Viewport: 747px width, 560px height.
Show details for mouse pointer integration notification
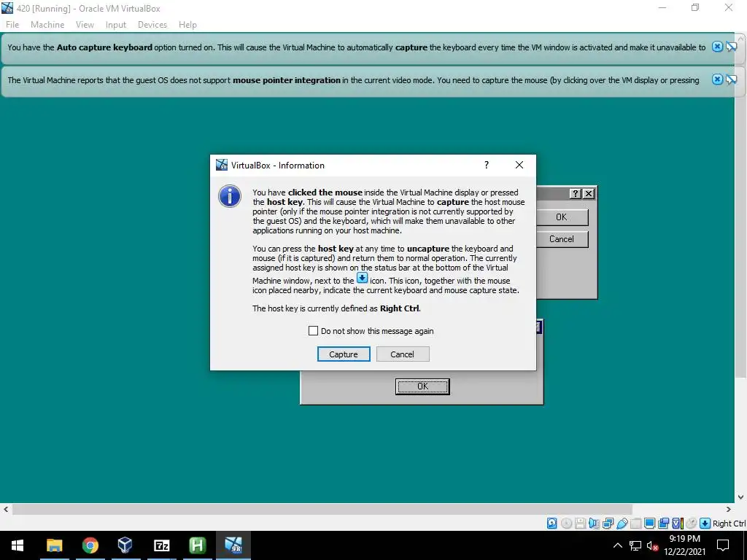tap(731, 79)
